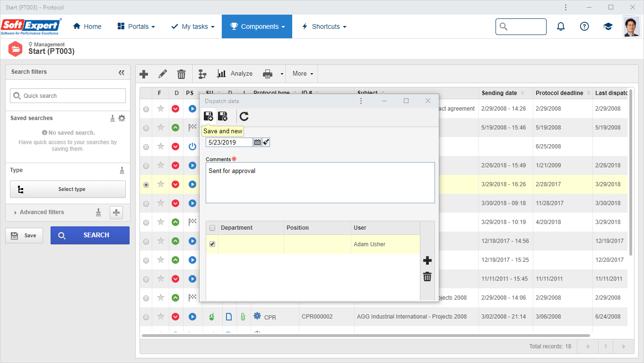This screenshot has width=644, height=363.
Task: Click the add plus icon beside the user table
Action: [427, 260]
